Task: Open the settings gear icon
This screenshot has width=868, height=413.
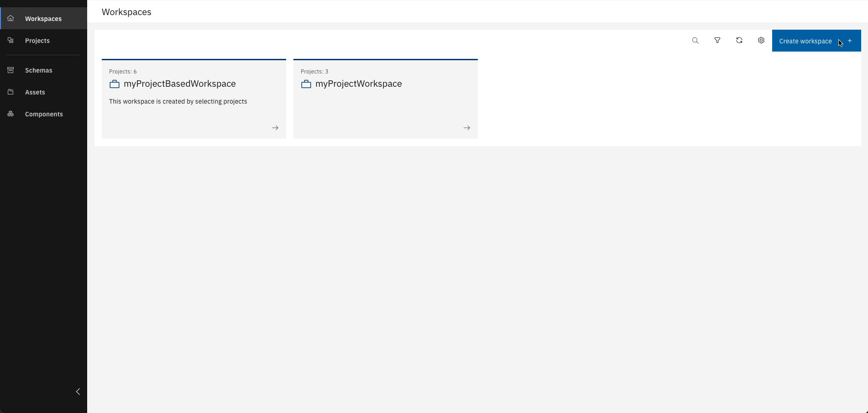Action: (761, 41)
